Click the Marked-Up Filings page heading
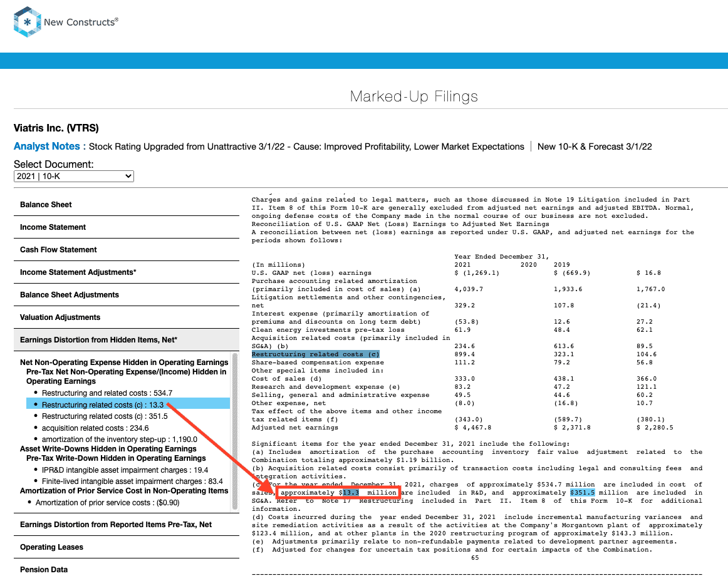The height and width of the screenshot is (576, 728). click(413, 96)
